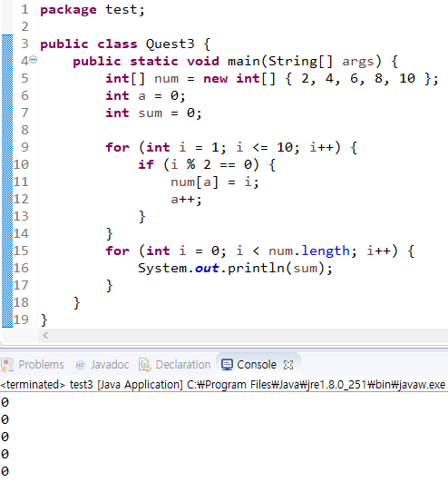448x482 pixels.
Task: Collapse the main method fold marker on line 4
Action: [34, 59]
